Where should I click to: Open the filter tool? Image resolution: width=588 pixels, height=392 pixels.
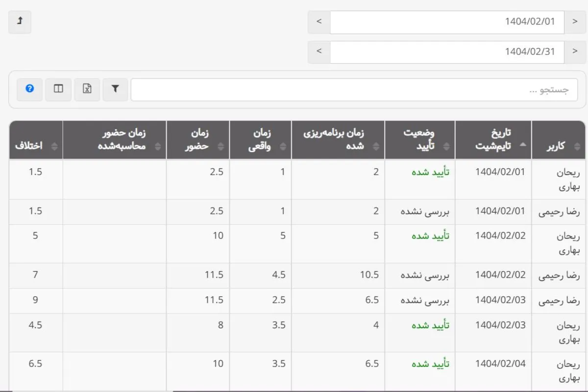point(115,89)
